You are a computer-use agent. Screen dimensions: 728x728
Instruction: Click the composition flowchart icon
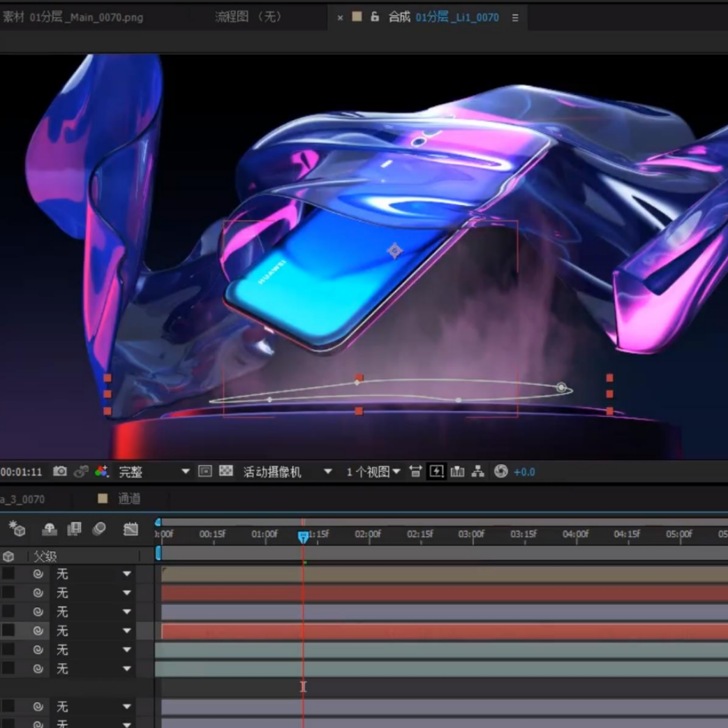[477, 472]
